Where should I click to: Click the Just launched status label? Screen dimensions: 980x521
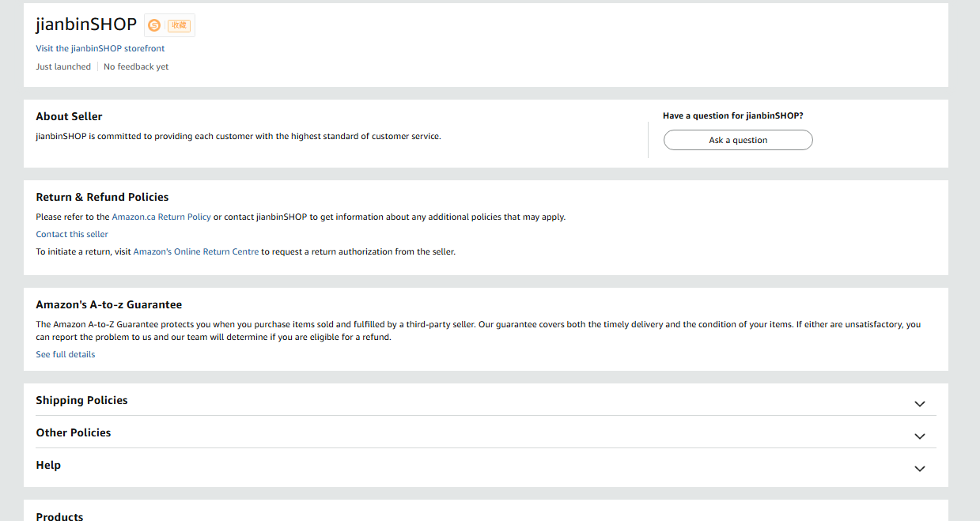63,66
